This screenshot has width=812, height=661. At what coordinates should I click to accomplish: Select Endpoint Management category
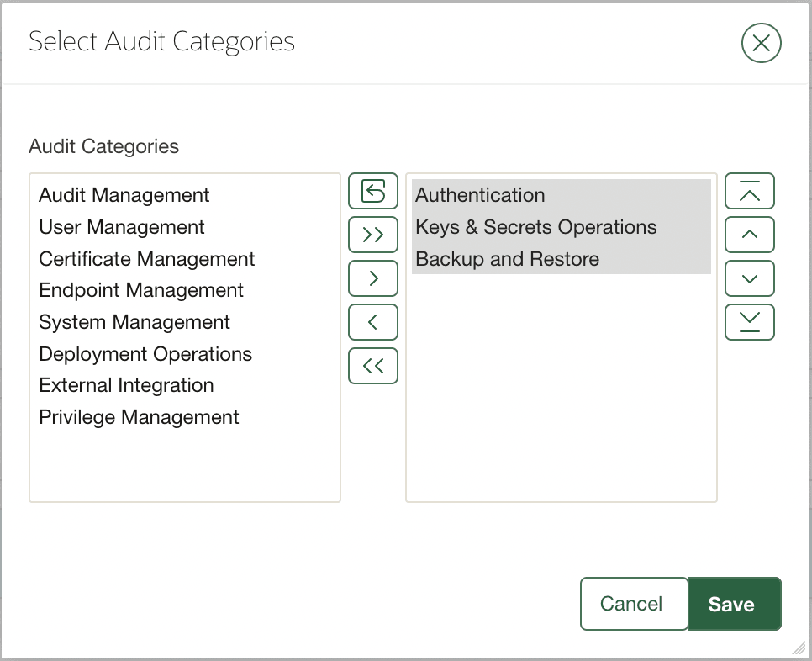coord(140,290)
